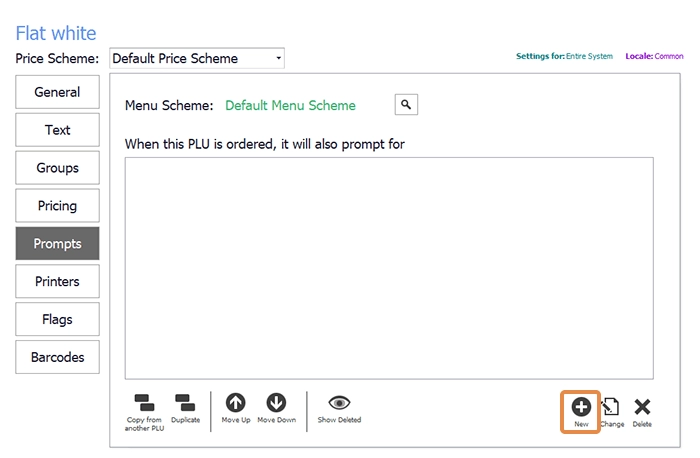
Task: Show the Flags tab
Action: tap(57, 319)
